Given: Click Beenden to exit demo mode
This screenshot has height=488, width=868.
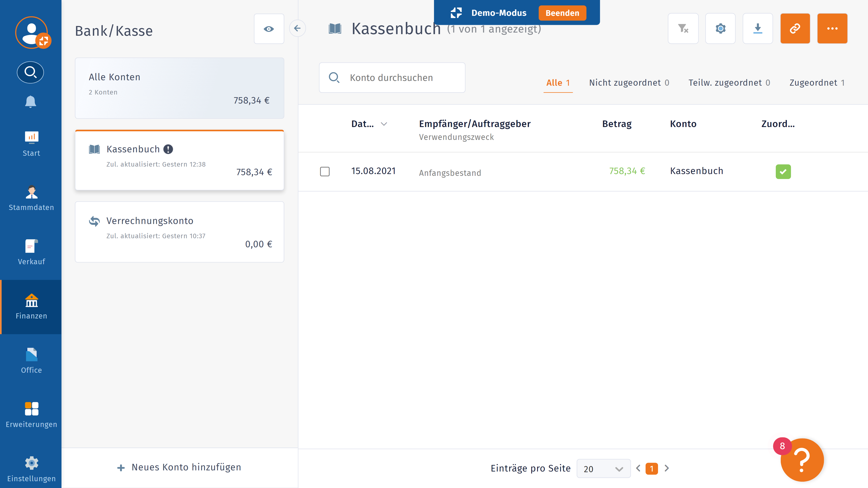Looking at the screenshot, I should (x=562, y=13).
